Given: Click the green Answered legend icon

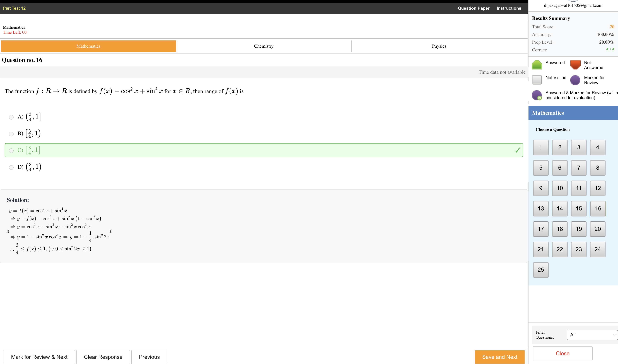Looking at the screenshot, I should [x=537, y=65].
